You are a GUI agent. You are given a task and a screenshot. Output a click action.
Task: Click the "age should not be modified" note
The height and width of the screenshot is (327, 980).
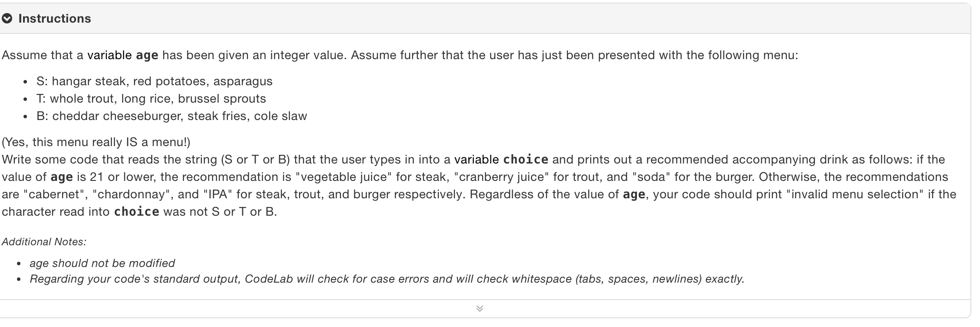(x=102, y=263)
